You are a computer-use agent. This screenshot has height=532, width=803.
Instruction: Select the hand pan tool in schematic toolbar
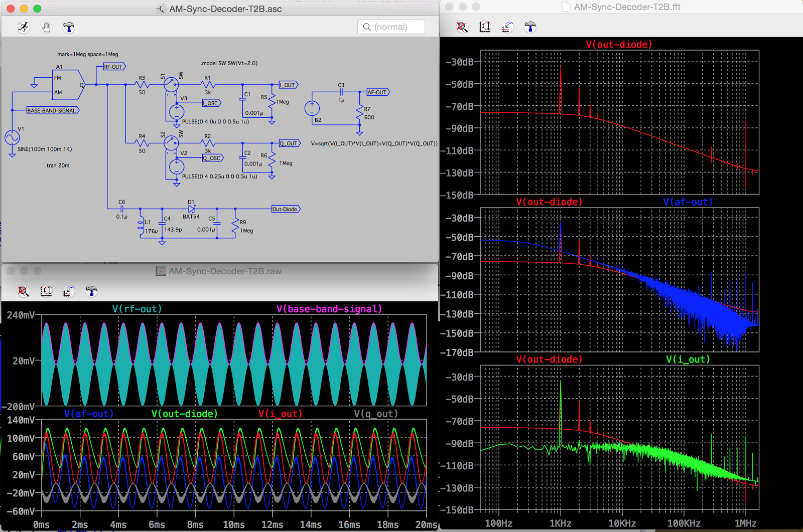click(46, 27)
